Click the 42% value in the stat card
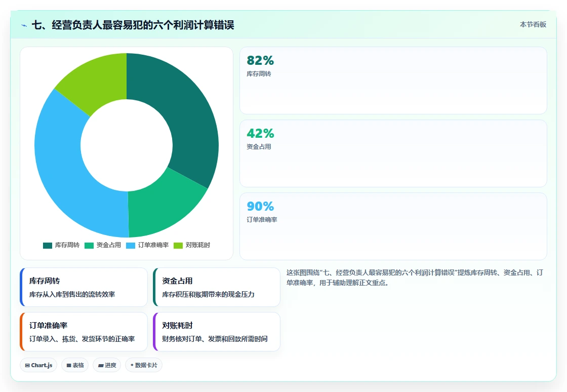This screenshot has height=392, width=567. coord(260,133)
